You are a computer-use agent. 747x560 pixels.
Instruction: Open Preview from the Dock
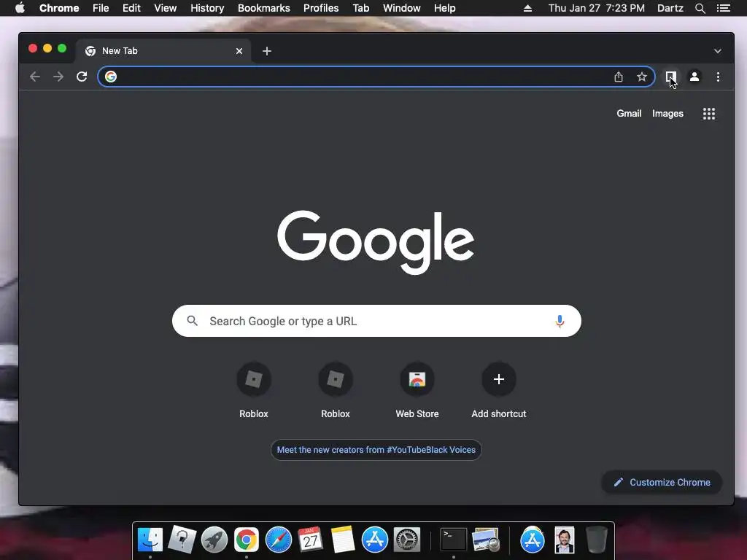click(485, 540)
